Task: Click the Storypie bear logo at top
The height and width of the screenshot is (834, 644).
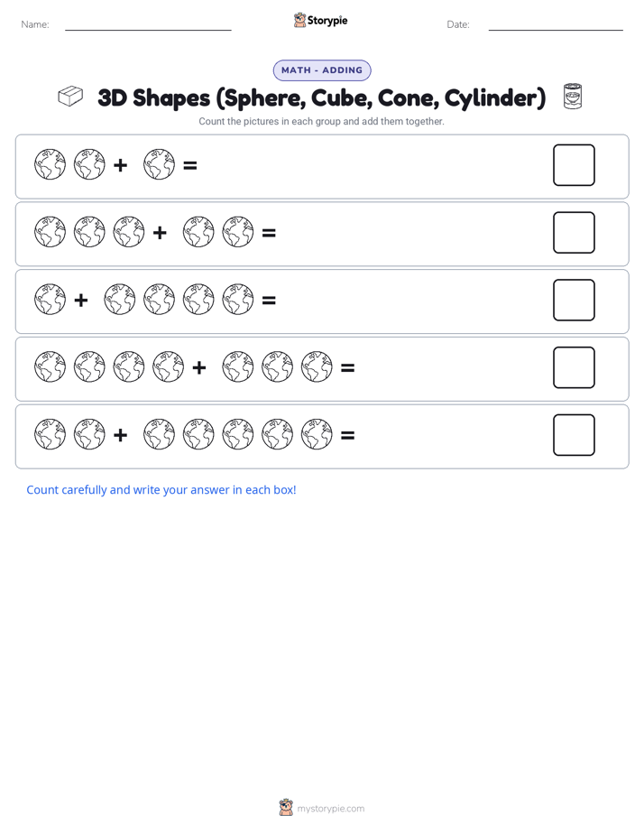Action: [x=299, y=20]
